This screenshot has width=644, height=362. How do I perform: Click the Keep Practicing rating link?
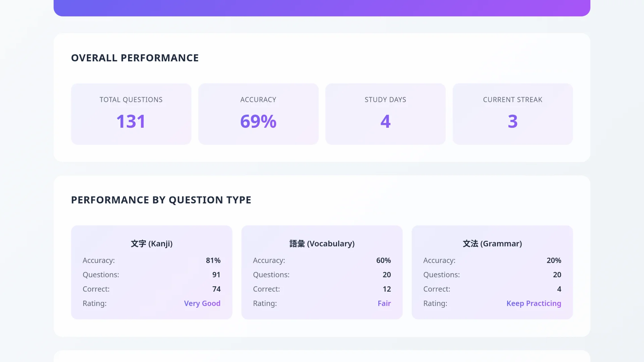(x=534, y=303)
